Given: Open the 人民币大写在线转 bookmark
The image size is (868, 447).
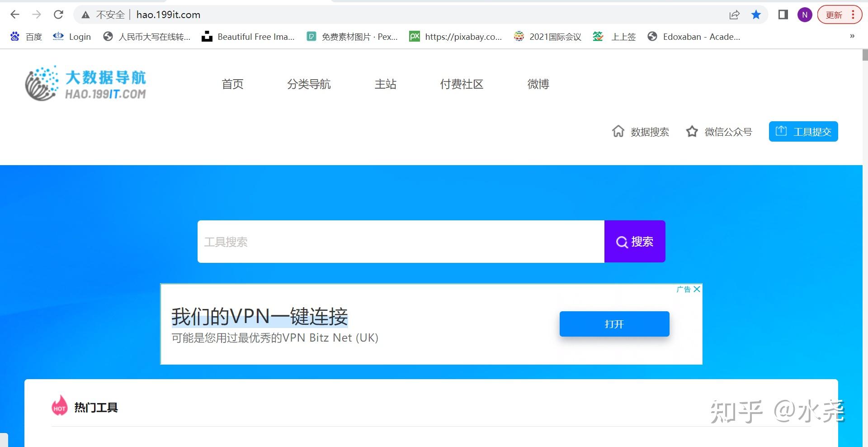Looking at the screenshot, I should click(147, 37).
